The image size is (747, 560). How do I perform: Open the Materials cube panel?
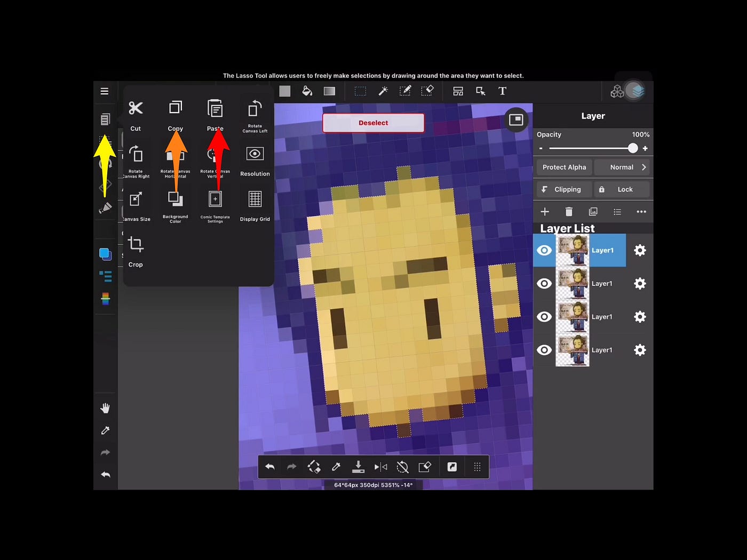(617, 92)
